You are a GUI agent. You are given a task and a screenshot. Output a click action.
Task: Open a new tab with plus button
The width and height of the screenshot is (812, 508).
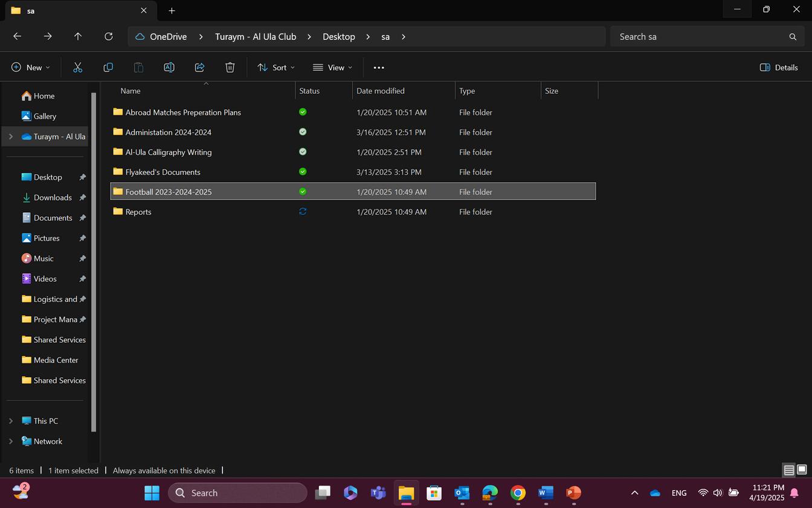[172, 11]
